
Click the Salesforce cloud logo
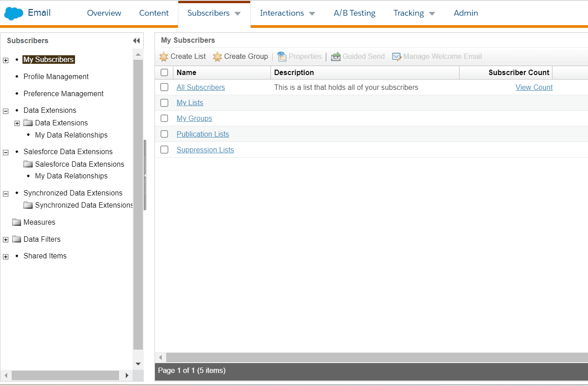pos(13,13)
